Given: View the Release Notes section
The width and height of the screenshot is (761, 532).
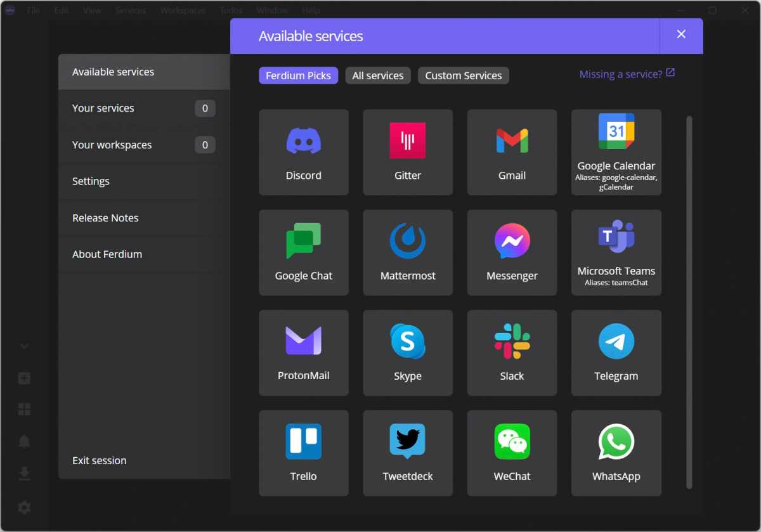Looking at the screenshot, I should 144,217.
